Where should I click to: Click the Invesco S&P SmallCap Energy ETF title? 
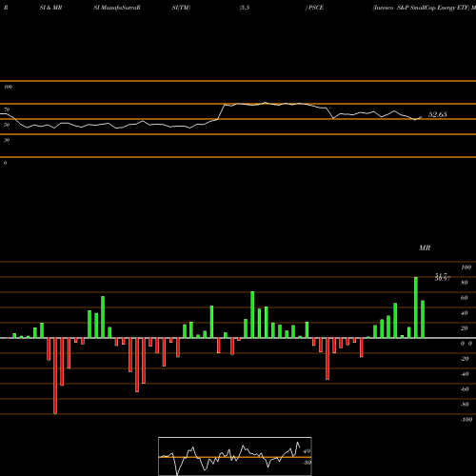[x=421, y=8]
